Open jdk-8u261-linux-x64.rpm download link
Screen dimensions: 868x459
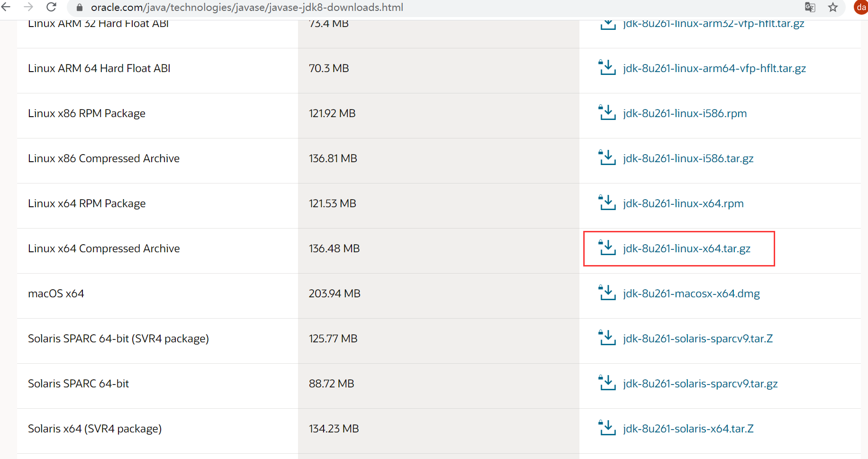pyautogui.click(x=683, y=203)
